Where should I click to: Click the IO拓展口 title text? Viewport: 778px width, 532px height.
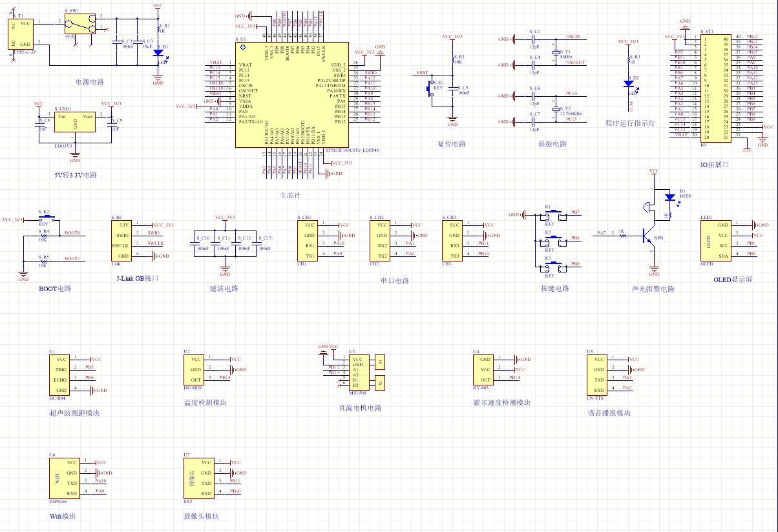pyautogui.click(x=714, y=165)
